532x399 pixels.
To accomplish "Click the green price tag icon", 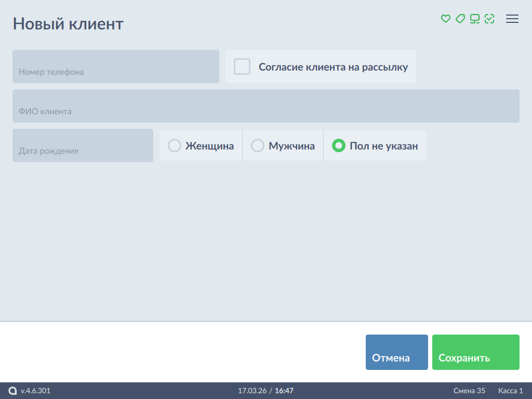I will 460,19.
